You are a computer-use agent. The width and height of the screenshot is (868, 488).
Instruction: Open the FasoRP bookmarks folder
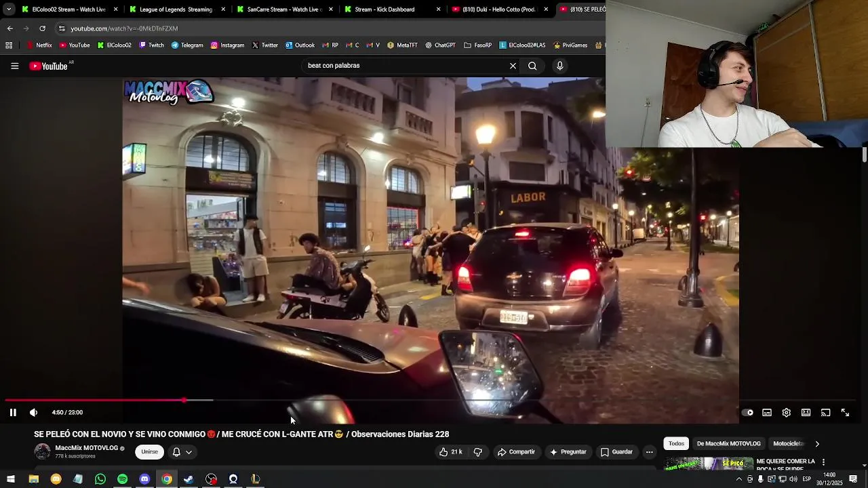pyautogui.click(x=478, y=45)
